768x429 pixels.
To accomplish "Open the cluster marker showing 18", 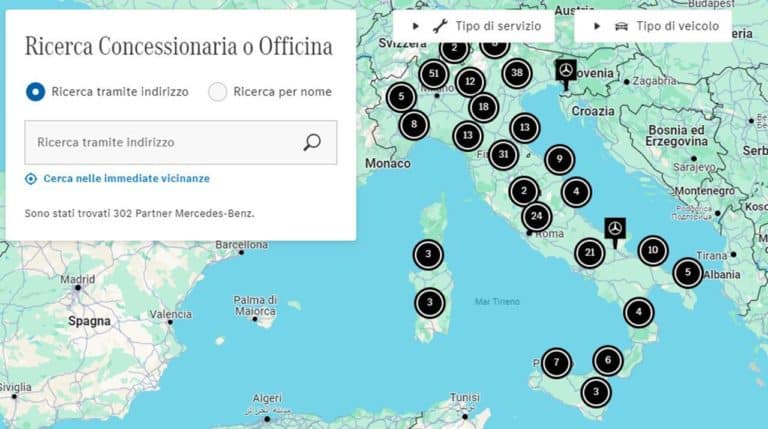I will tap(483, 107).
